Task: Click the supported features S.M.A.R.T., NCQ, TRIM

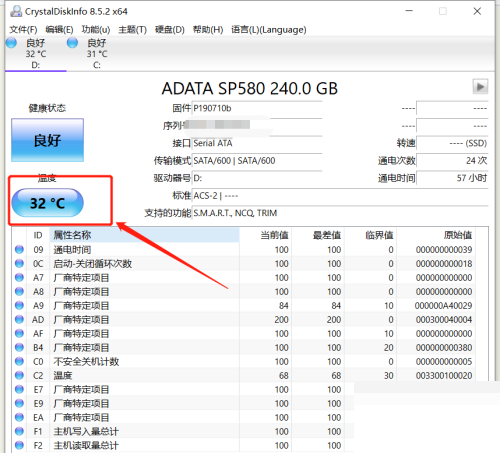Action: click(x=340, y=213)
